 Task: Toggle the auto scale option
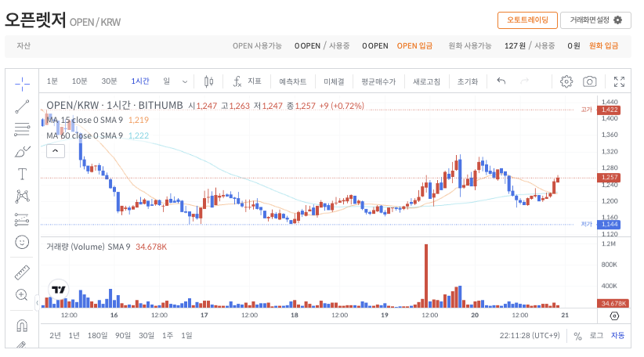(618, 336)
